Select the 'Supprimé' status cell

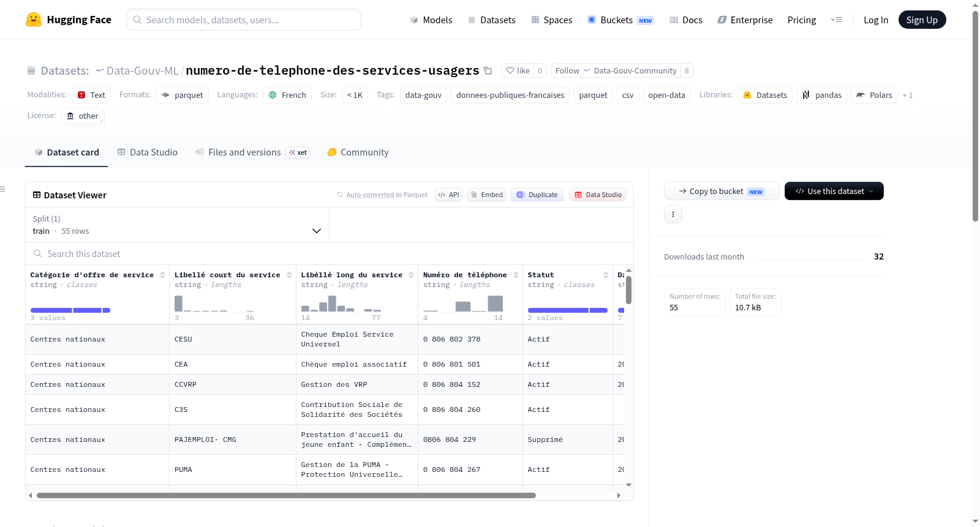click(x=568, y=439)
